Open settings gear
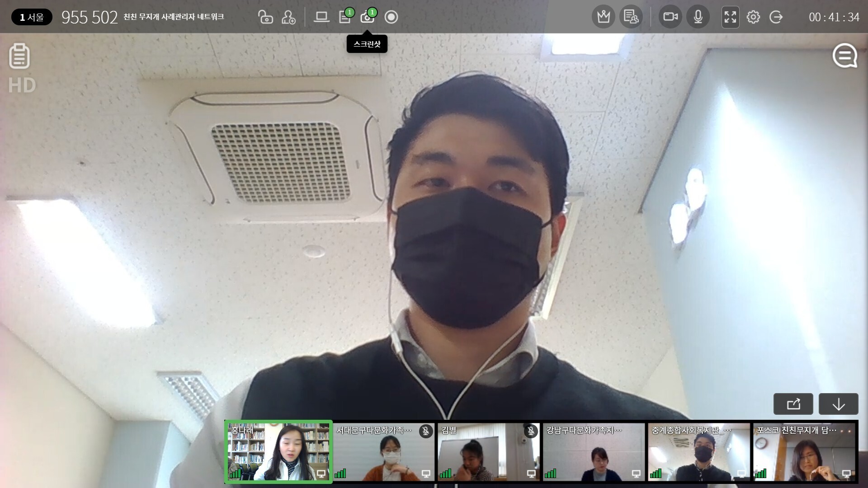The image size is (868, 488). click(753, 17)
